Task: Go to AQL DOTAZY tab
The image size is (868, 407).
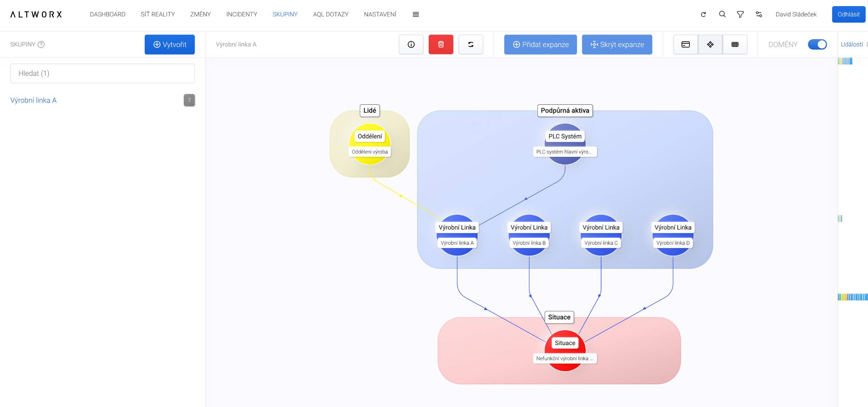Action: (331, 14)
